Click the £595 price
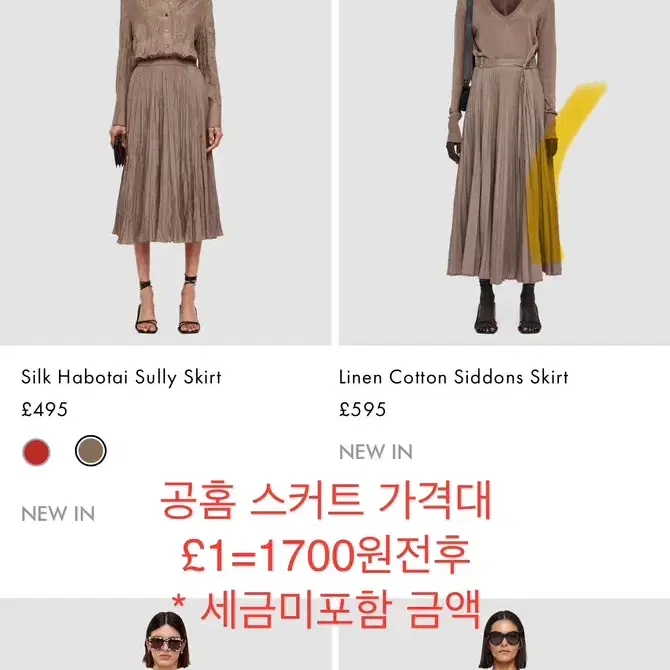670x670 pixels. pyautogui.click(x=362, y=409)
